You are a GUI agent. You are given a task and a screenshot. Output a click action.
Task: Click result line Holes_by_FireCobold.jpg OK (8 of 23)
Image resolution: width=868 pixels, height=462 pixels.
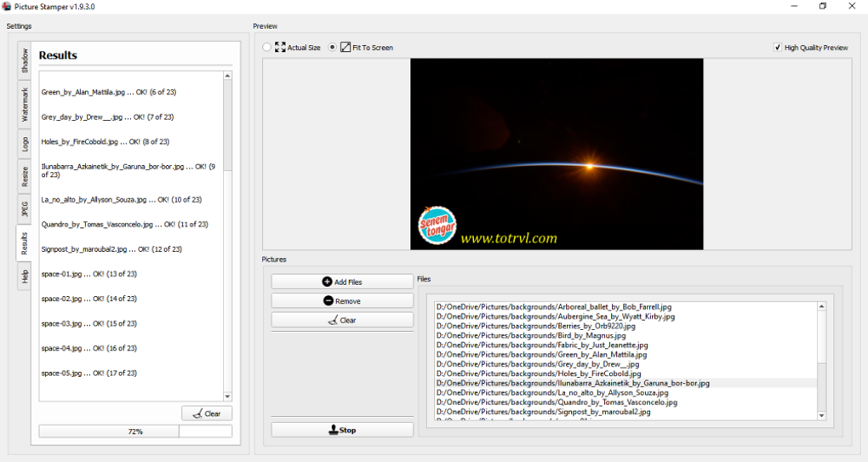click(106, 141)
